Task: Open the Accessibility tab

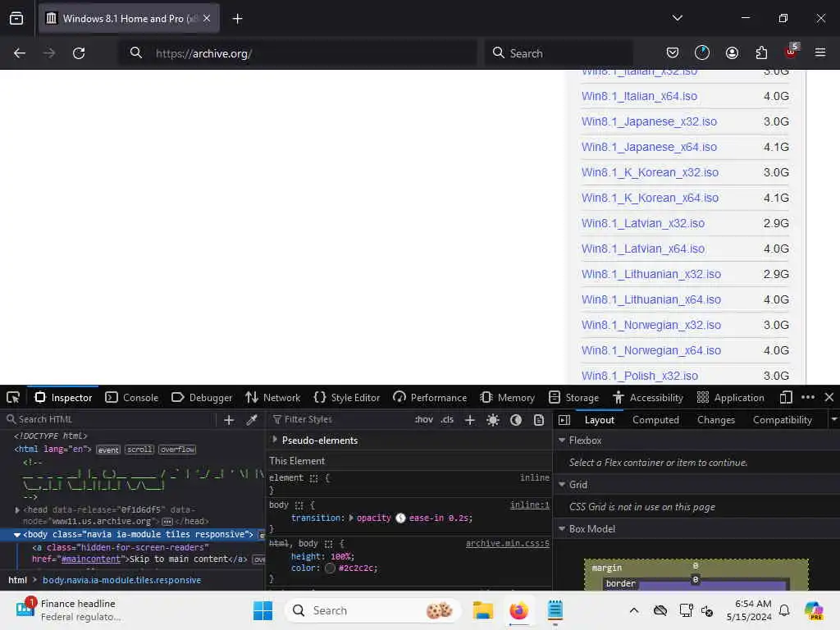Action: pyautogui.click(x=648, y=398)
